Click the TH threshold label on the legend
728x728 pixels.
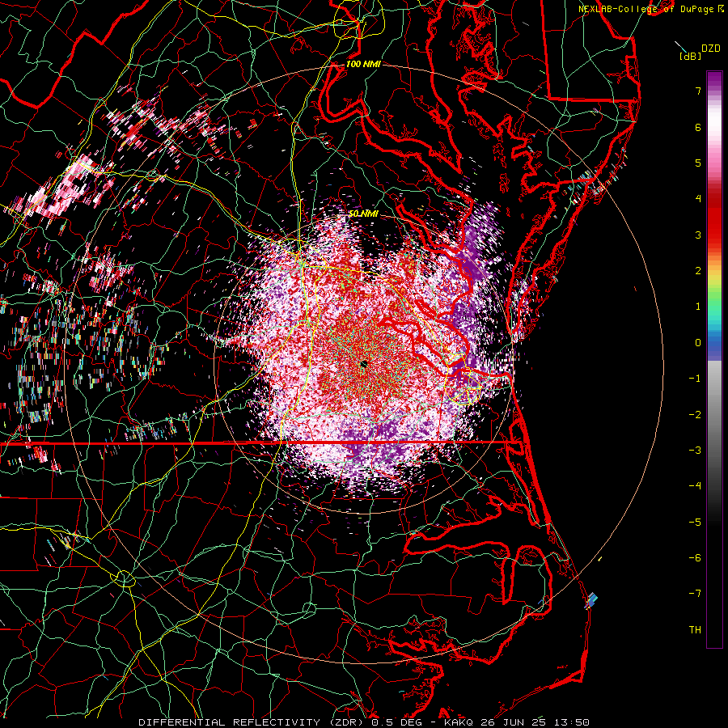point(695,630)
